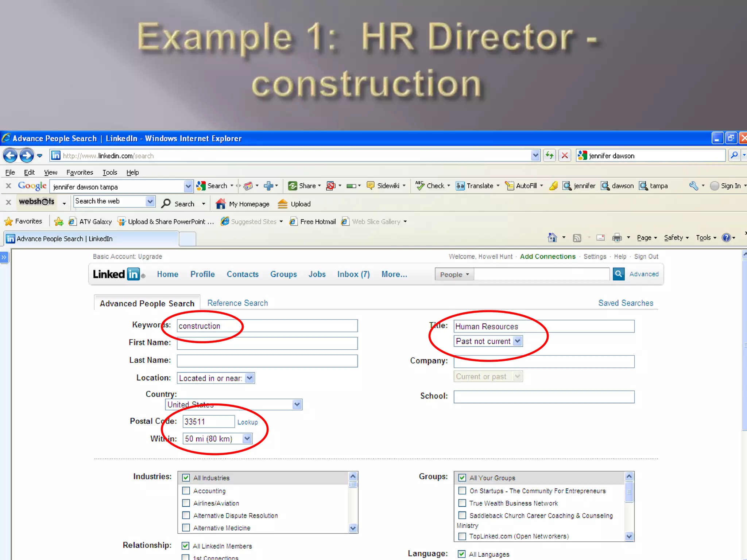Uncheck the All Your Groups checkbox
The height and width of the screenshot is (560, 747).
click(x=462, y=478)
